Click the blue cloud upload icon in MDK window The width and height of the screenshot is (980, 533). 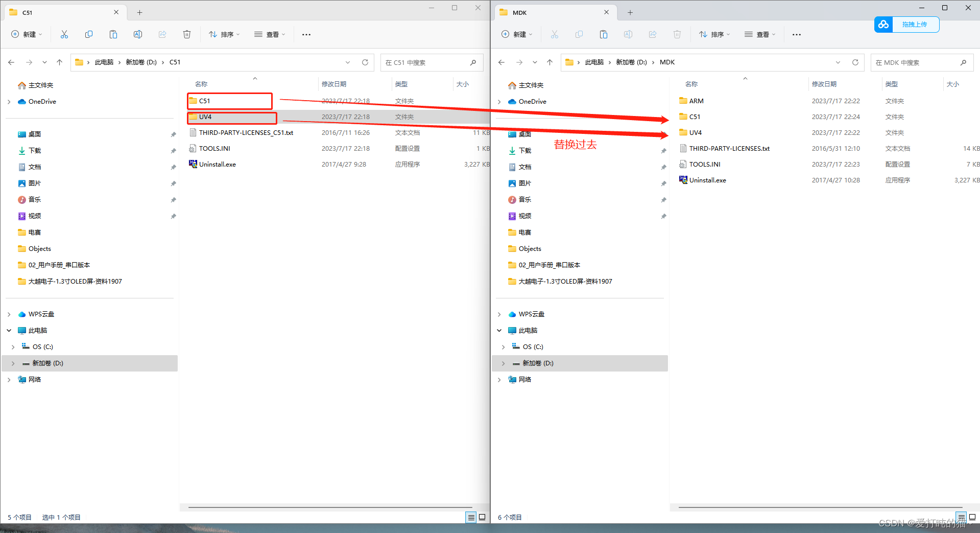(x=883, y=25)
